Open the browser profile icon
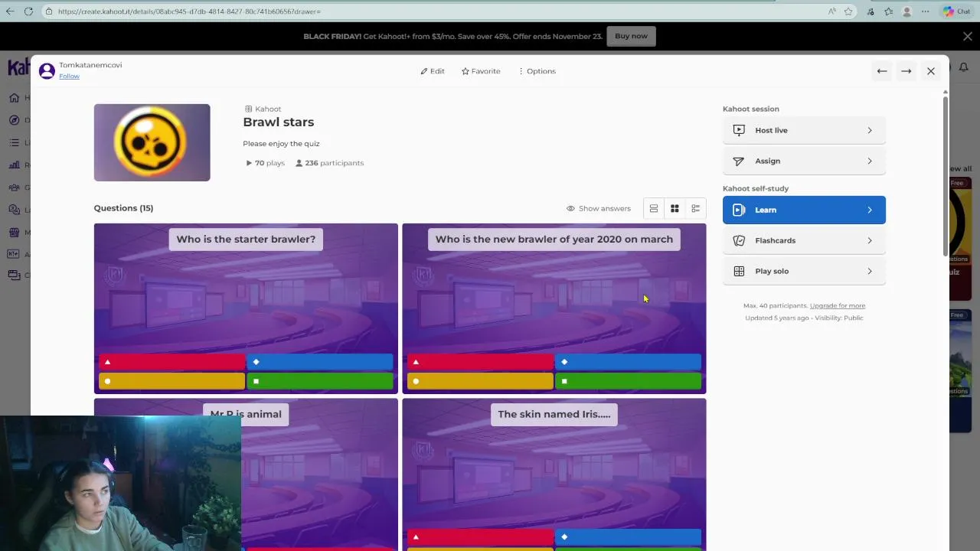Viewport: 980px width, 551px height. 907,11
